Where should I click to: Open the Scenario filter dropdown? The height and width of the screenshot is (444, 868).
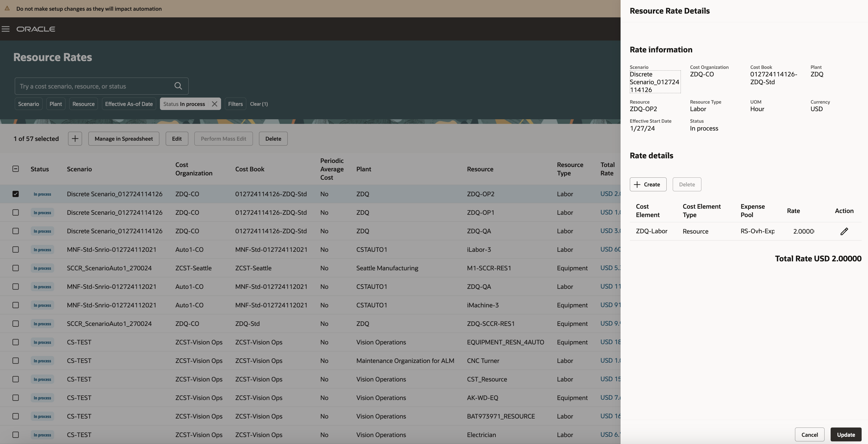point(28,104)
